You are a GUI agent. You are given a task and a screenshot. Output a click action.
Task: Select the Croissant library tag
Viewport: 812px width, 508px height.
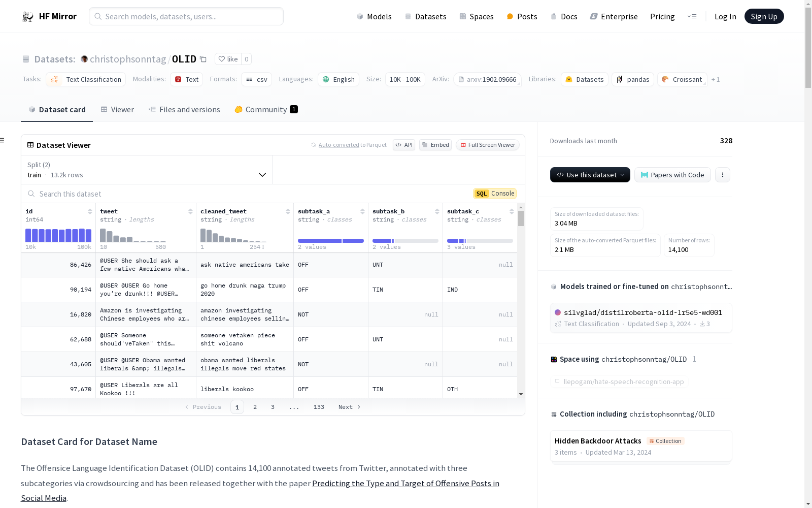[682, 79]
